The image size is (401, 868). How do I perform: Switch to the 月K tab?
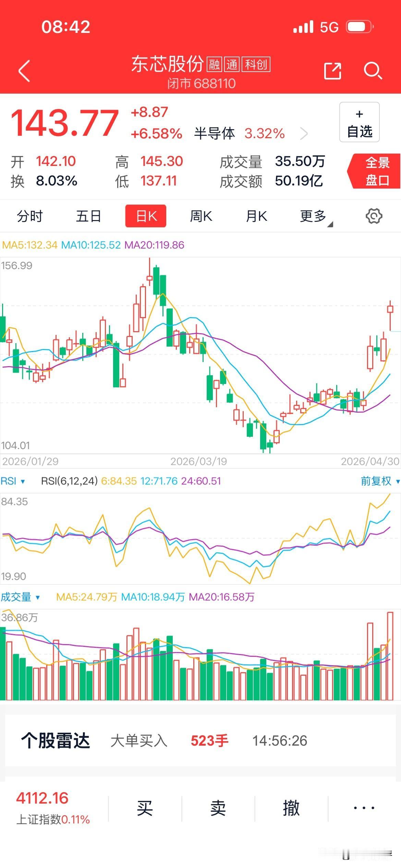tap(256, 216)
